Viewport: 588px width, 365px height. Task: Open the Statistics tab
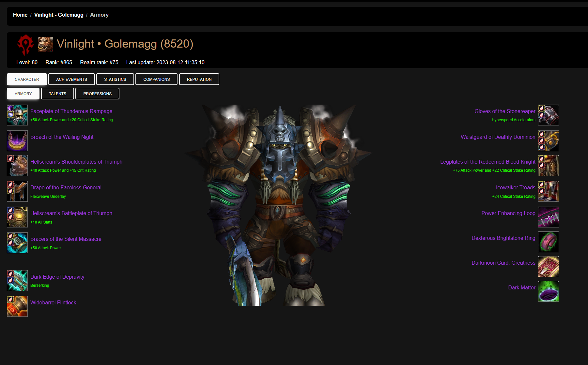115,79
